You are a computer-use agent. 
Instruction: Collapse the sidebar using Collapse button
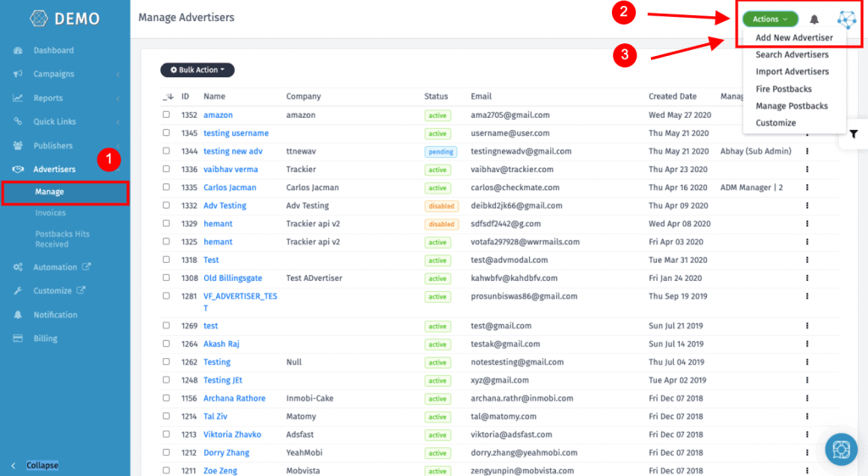(42, 466)
